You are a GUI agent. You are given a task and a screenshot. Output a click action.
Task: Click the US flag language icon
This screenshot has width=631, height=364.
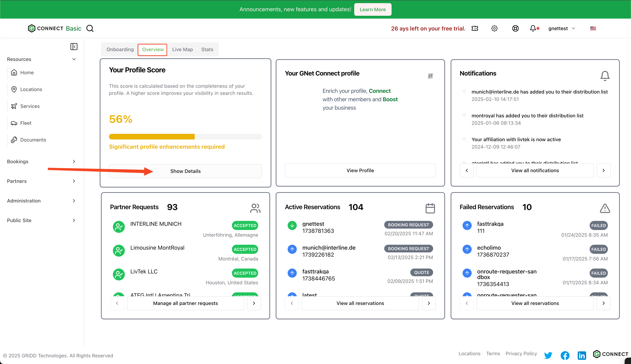click(x=593, y=29)
